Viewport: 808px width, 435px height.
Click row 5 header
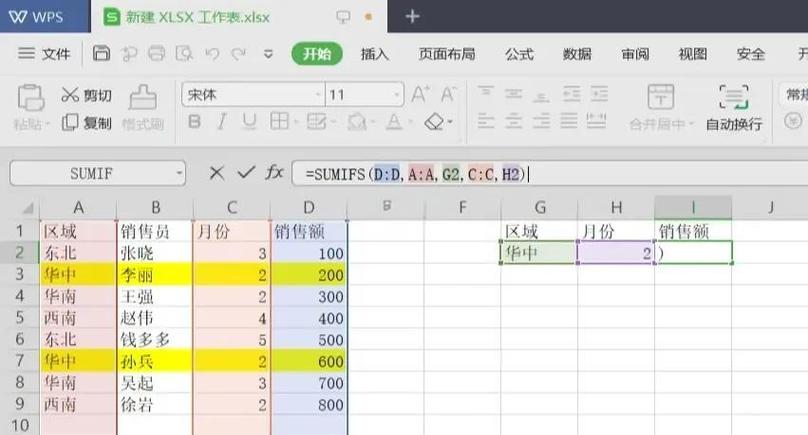(x=20, y=317)
